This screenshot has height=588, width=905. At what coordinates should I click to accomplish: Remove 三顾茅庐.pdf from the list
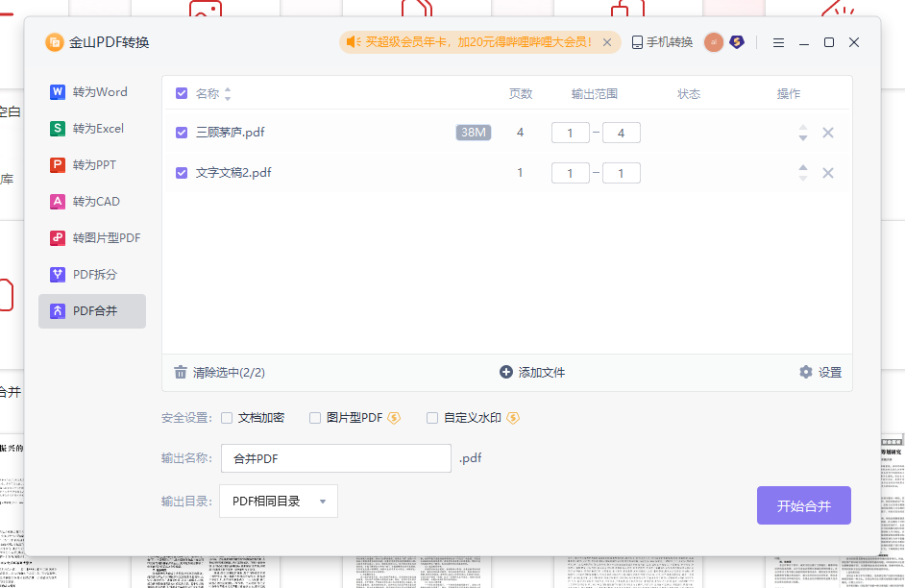(827, 133)
